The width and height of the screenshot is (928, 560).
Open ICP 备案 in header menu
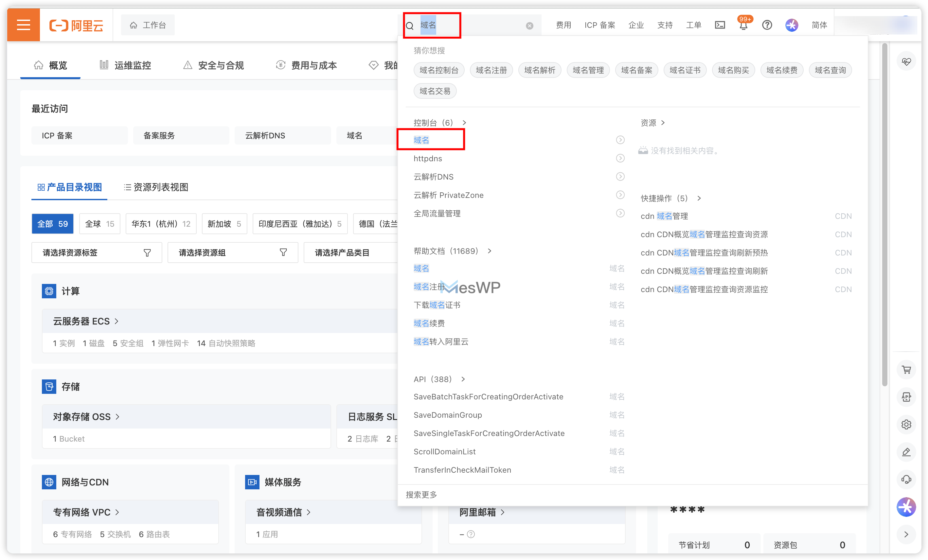click(x=599, y=25)
